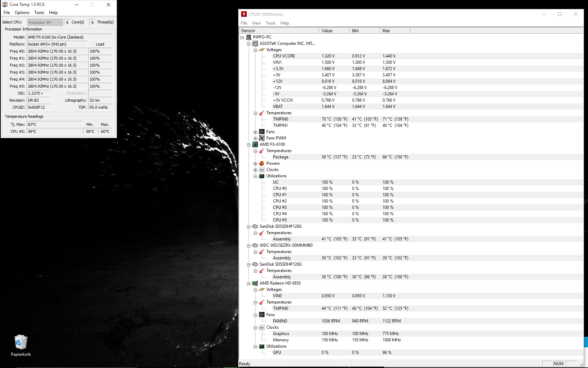Viewport: 588px width, 368px height.
Task: Collapse the AMD Radeon HD 6850 node
Action: click(x=249, y=284)
